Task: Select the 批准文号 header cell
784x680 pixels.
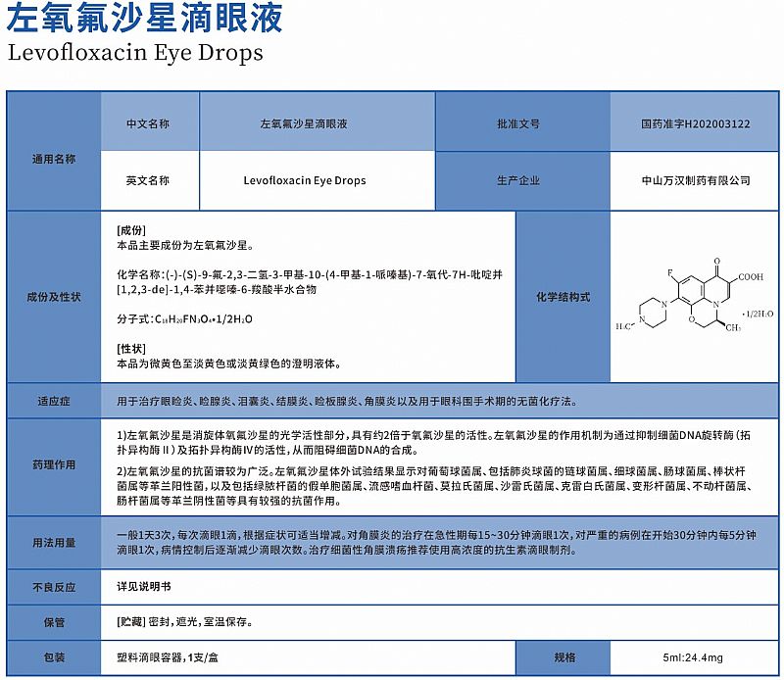Action: pyautogui.click(x=518, y=124)
